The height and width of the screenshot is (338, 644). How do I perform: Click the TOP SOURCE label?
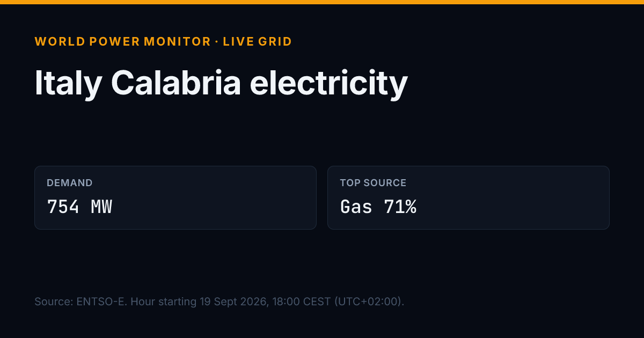click(x=373, y=183)
